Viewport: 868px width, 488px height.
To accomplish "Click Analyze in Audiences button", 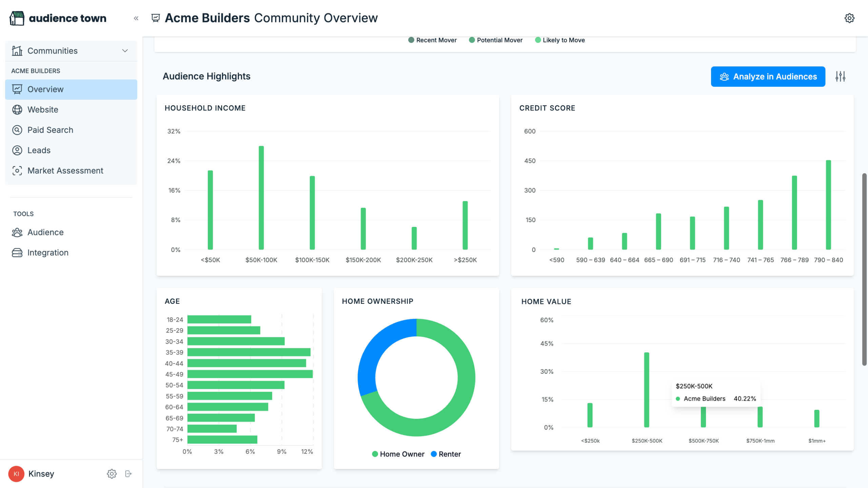I will pos(768,77).
